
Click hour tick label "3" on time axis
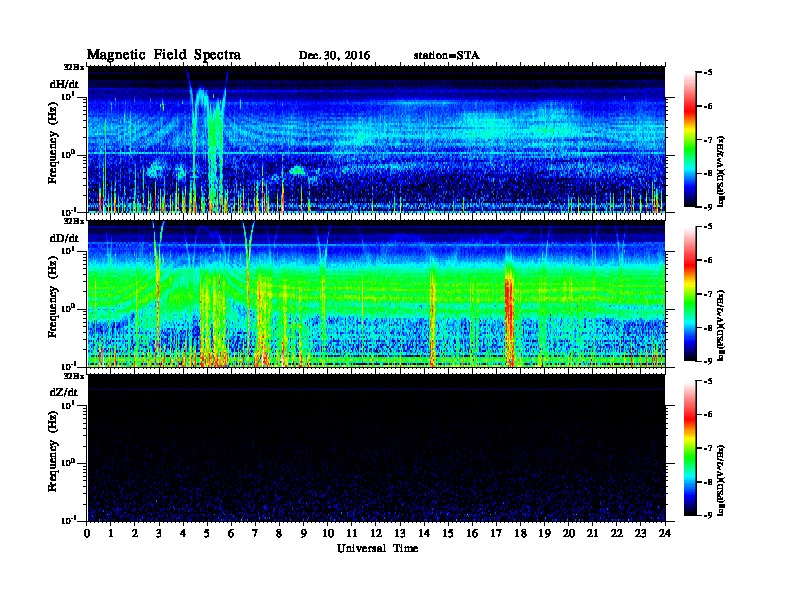(159, 534)
